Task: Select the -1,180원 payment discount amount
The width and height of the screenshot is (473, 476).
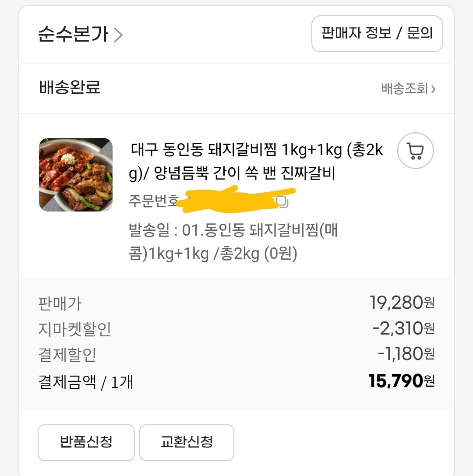Action: point(406,354)
